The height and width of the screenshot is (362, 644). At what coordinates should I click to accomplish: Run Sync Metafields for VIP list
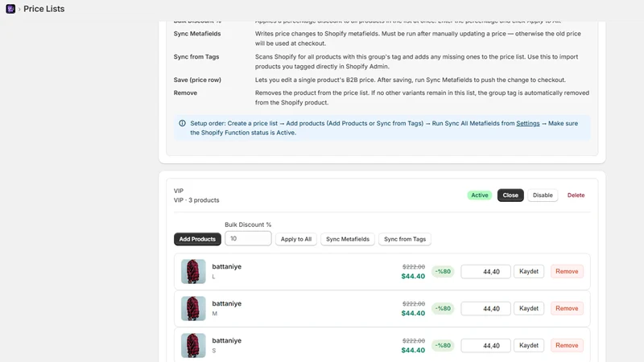348,239
